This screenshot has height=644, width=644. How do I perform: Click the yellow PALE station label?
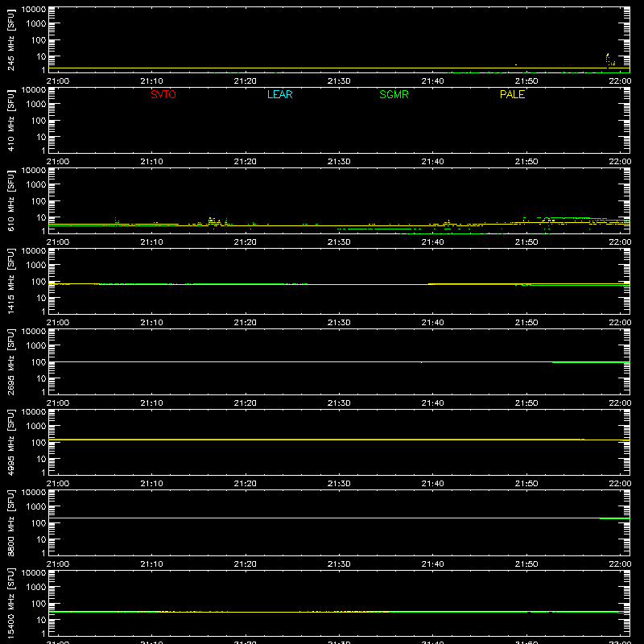coord(512,94)
